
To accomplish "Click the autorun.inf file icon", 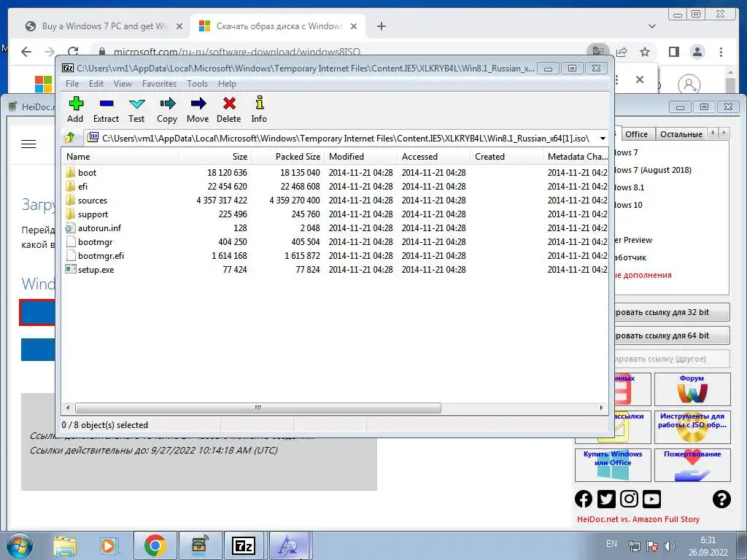I will coord(71,227).
